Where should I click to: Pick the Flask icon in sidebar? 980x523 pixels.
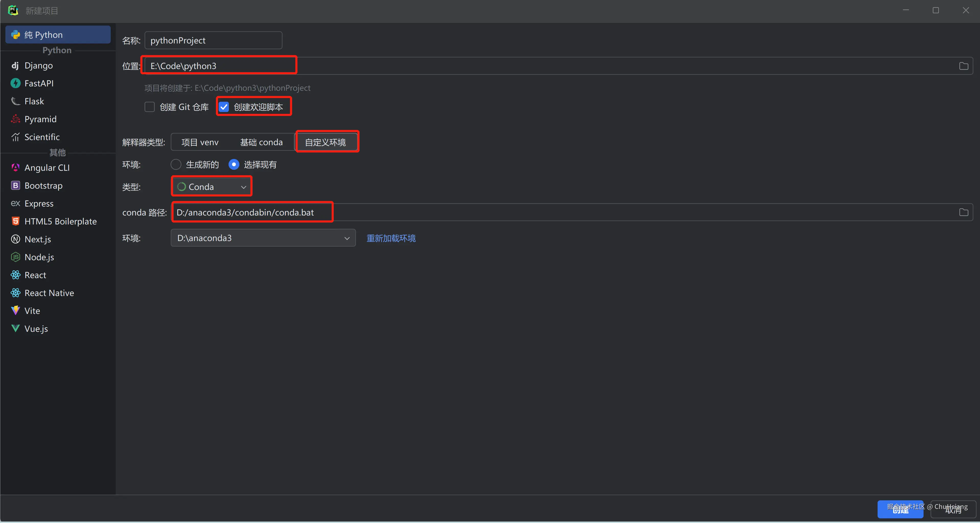click(15, 101)
